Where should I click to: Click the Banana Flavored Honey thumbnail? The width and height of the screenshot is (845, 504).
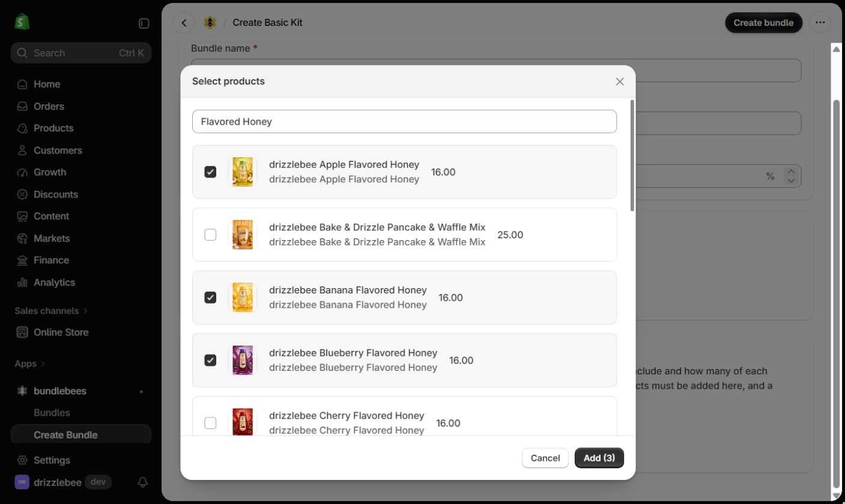(x=243, y=298)
